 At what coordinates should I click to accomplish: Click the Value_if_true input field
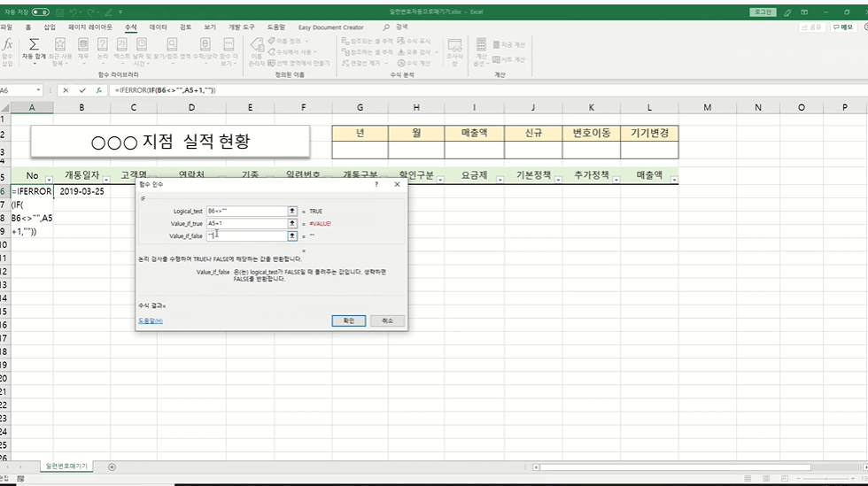[x=246, y=224]
